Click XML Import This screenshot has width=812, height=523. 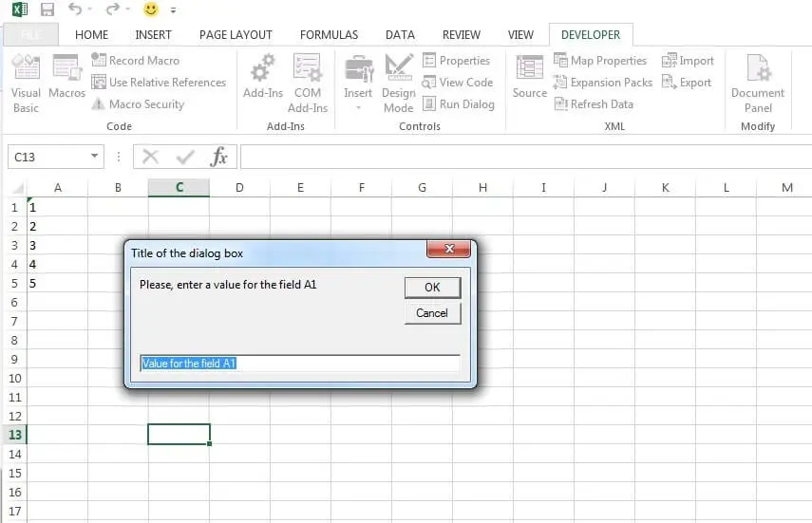pyautogui.click(x=688, y=61)
